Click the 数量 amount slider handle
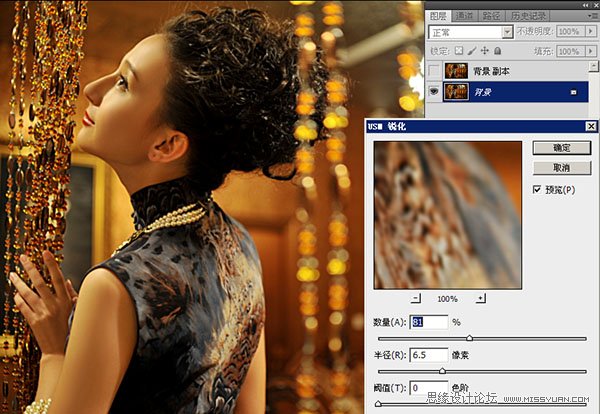 tap(470, 338)
